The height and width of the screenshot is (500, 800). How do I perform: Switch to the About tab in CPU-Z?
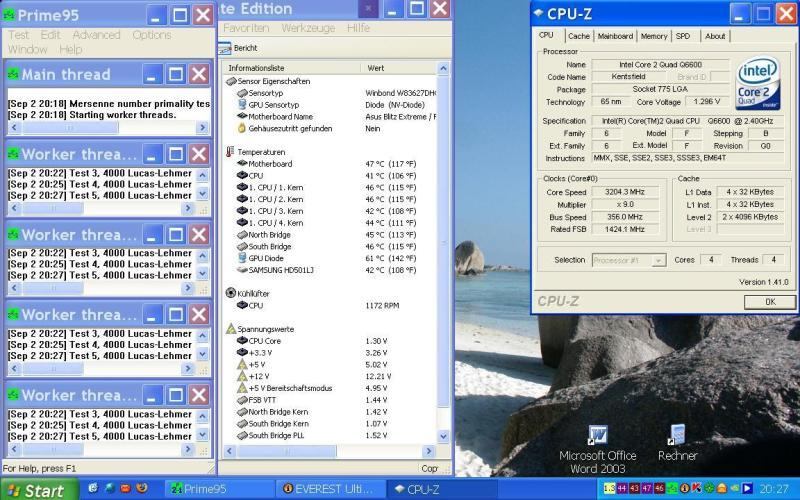[715, 36]
